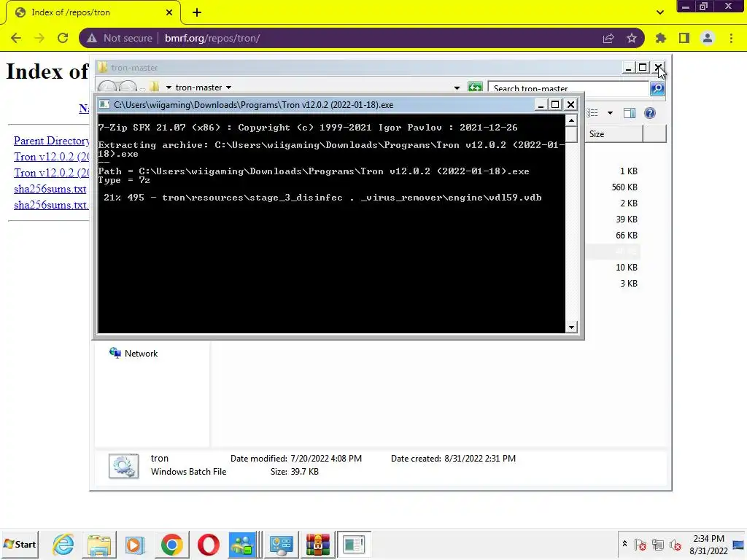Reload the bmrf.org page
The height and width of the screenshot is (560, 747).
coord(63,38)
